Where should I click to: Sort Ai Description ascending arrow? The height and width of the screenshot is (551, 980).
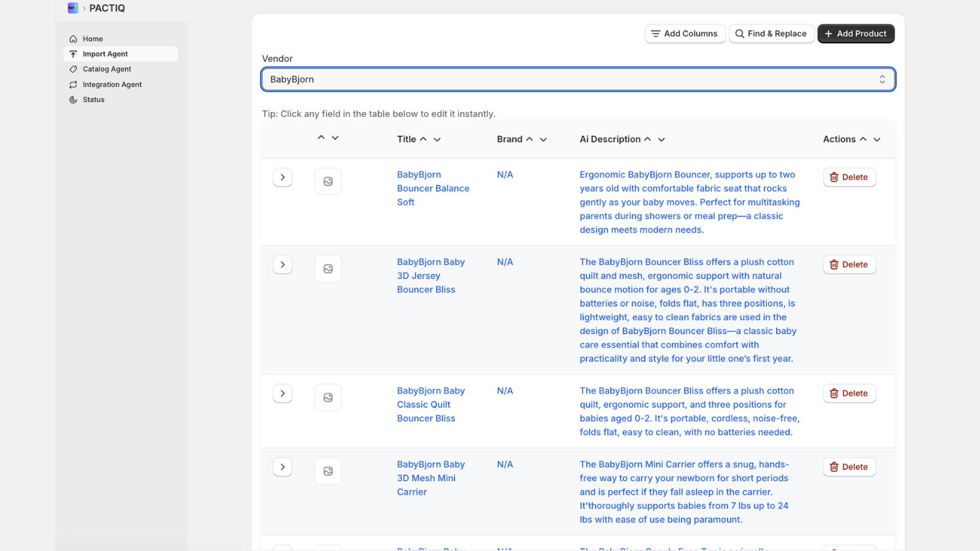tap(647, 139)
